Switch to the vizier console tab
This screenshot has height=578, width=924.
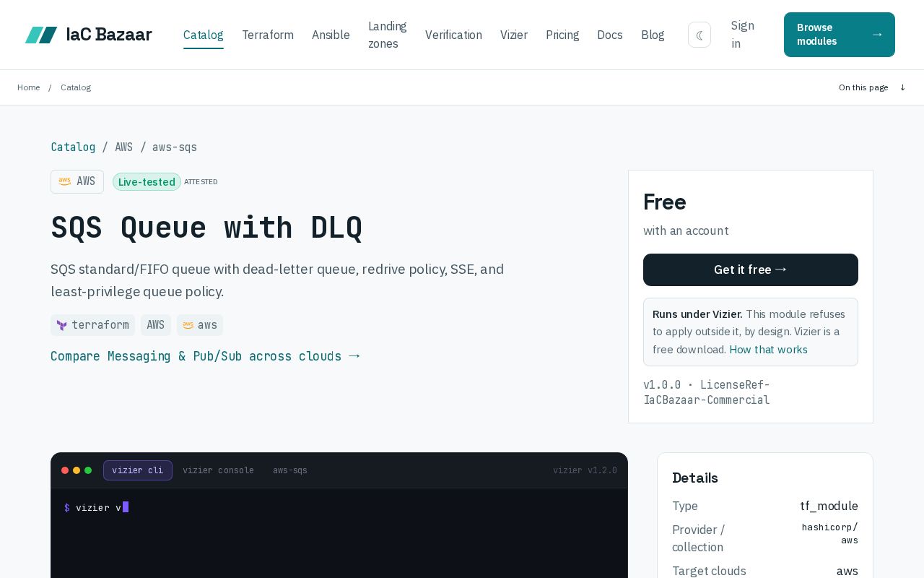pyautogui.click(x=218, y=470)
